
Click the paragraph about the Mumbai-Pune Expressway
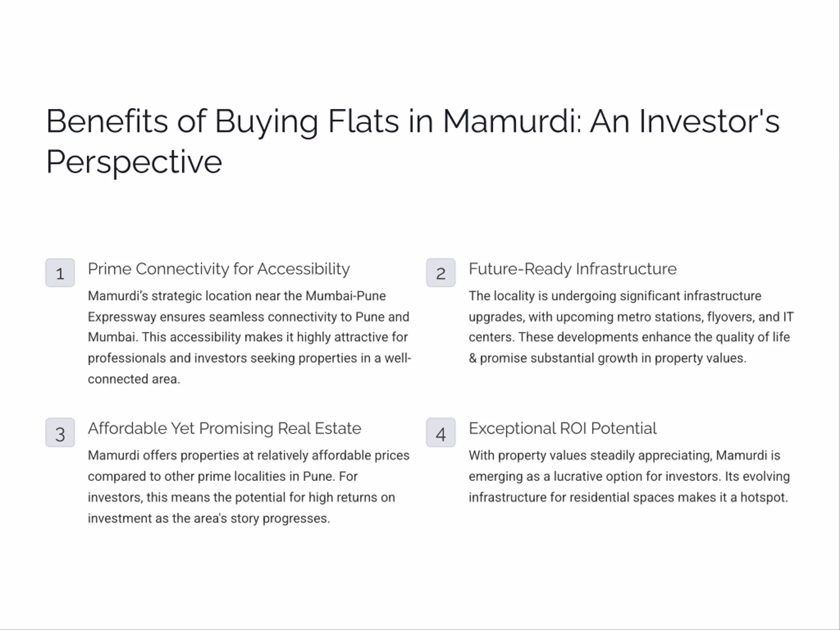click(x=249, y=337)
